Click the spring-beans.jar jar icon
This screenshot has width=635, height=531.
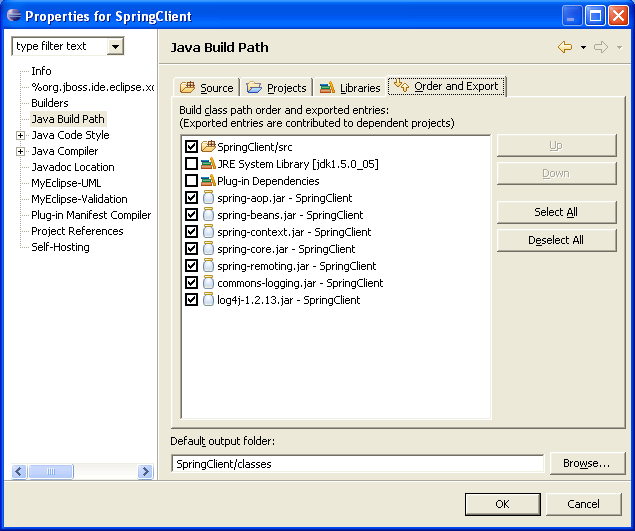coord(208,214)
